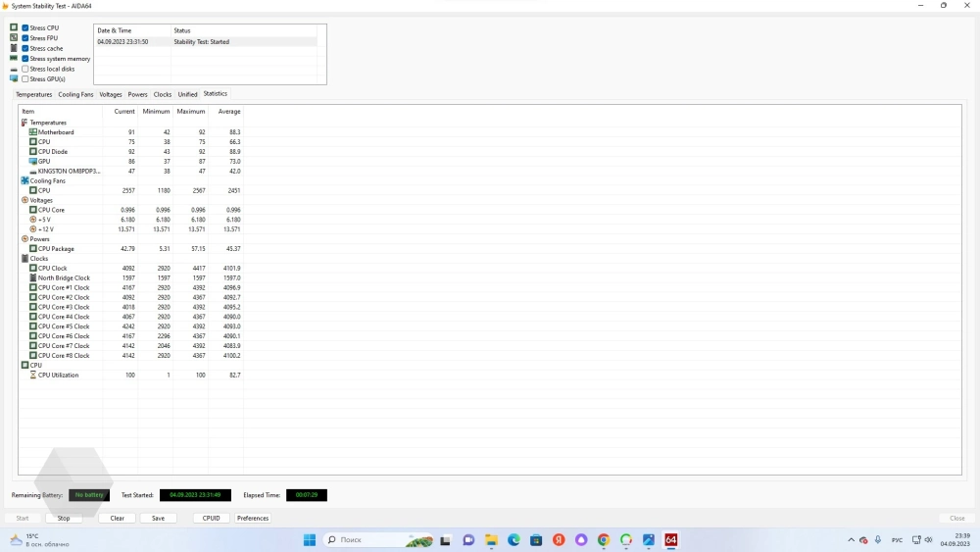Image resolution: width=980 pixels, height=552 pixels.
Task: Show hidden system tray icons chevron
Action: pos(851,540)
